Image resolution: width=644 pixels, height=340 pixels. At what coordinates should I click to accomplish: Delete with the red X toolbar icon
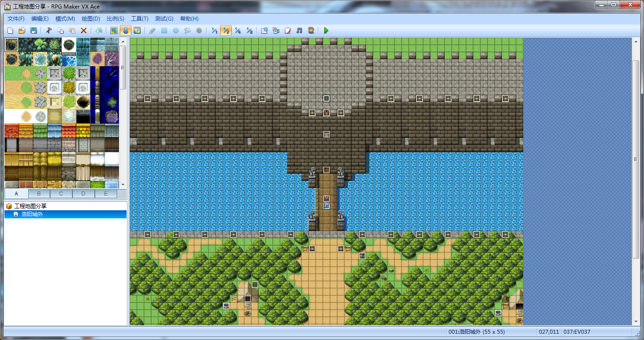(84, 30)
